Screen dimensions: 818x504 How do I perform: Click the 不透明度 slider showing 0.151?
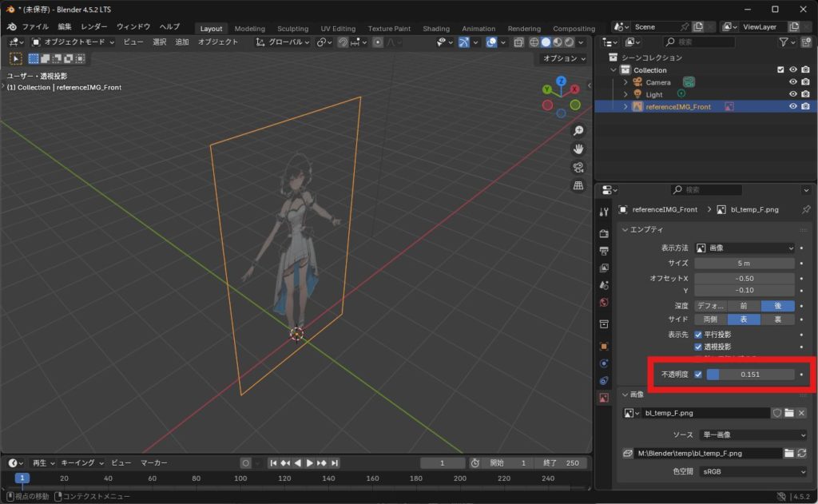coord(750,374)
